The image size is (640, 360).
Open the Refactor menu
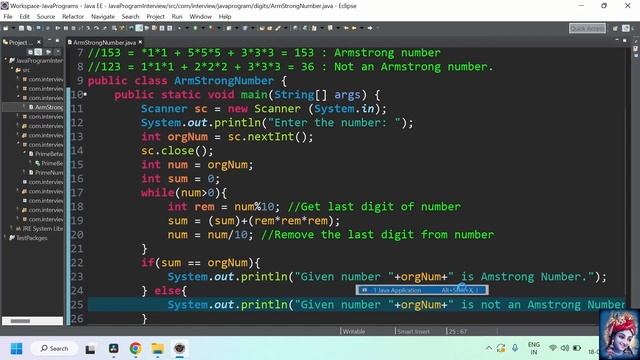tap(73, 17)
